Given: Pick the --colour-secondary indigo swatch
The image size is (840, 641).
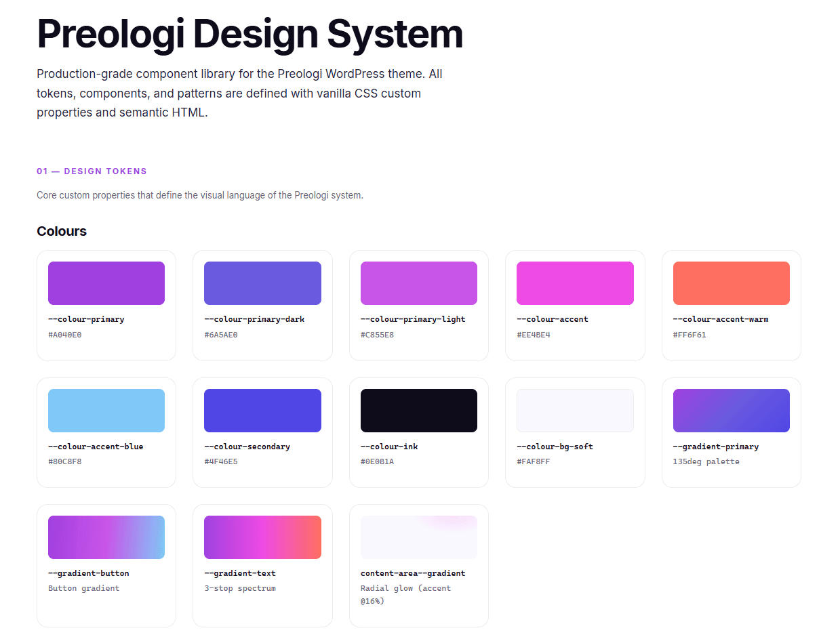Looking at the screenshot, I should point(262,411).
